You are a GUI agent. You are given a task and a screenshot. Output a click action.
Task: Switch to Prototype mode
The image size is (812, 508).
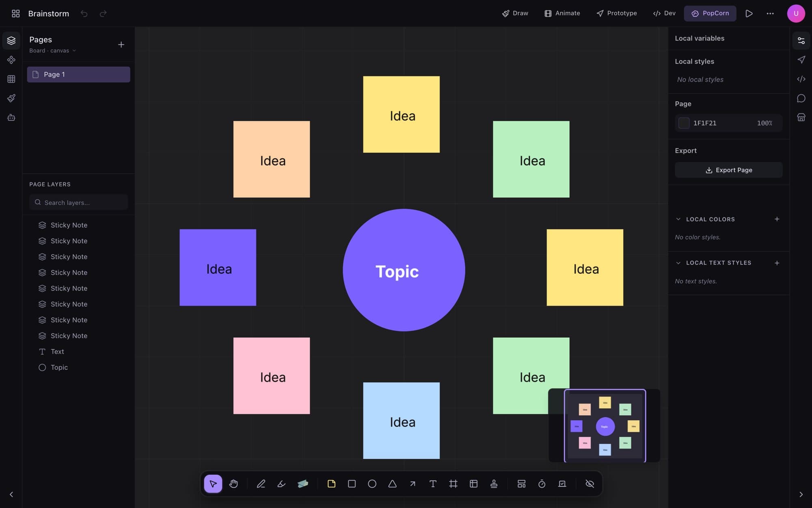pyautogui.click(x=617, y=13)
